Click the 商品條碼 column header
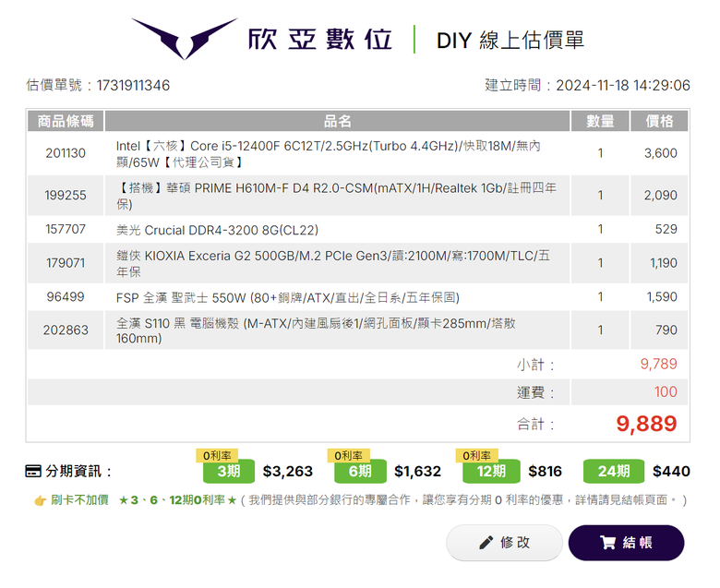Screen dimensions: 720x588 click(x=66, y=121)
